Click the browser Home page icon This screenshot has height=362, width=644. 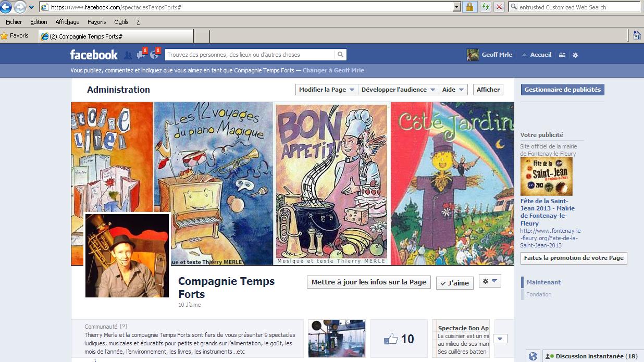tap(637, 35)
